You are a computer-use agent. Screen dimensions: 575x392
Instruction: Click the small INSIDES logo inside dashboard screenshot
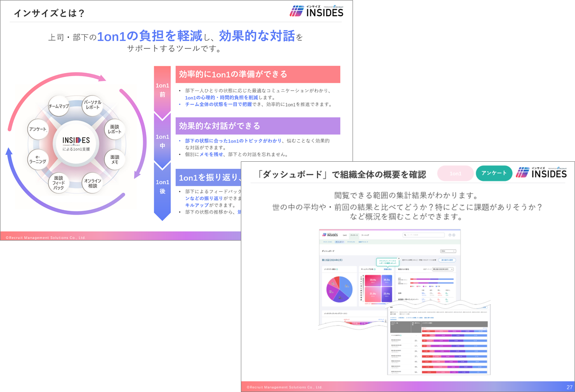point(330,235)
